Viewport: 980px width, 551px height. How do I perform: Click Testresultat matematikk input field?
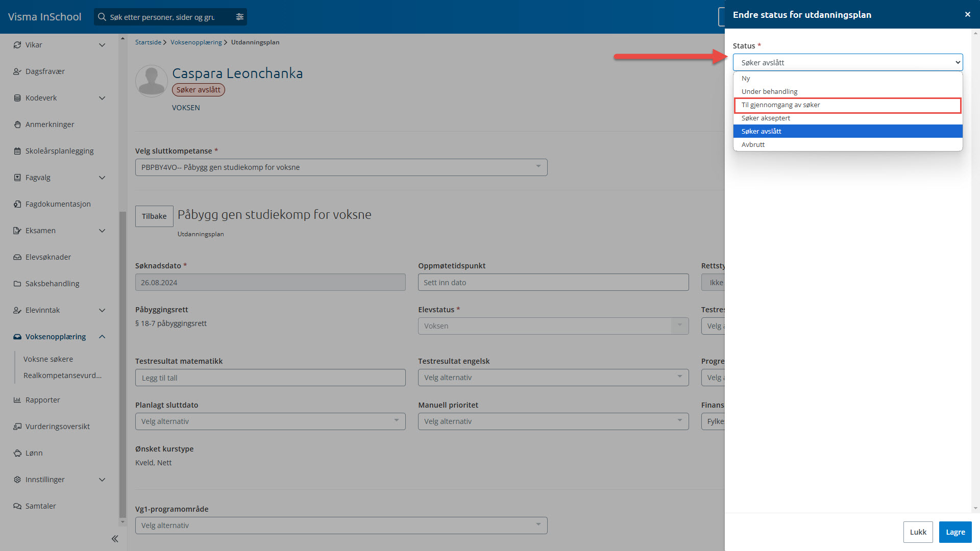pos(270,378)
